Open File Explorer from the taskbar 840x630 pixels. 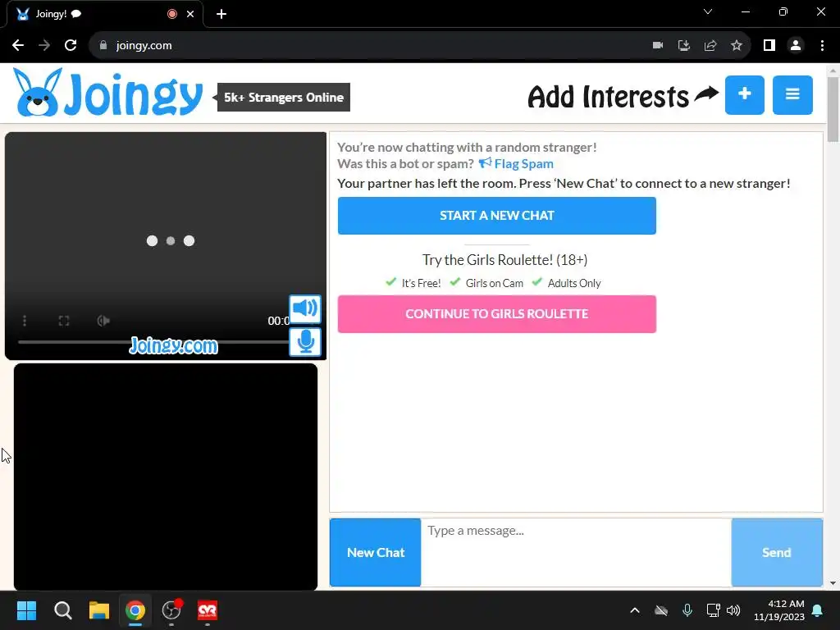pos(99,610)
